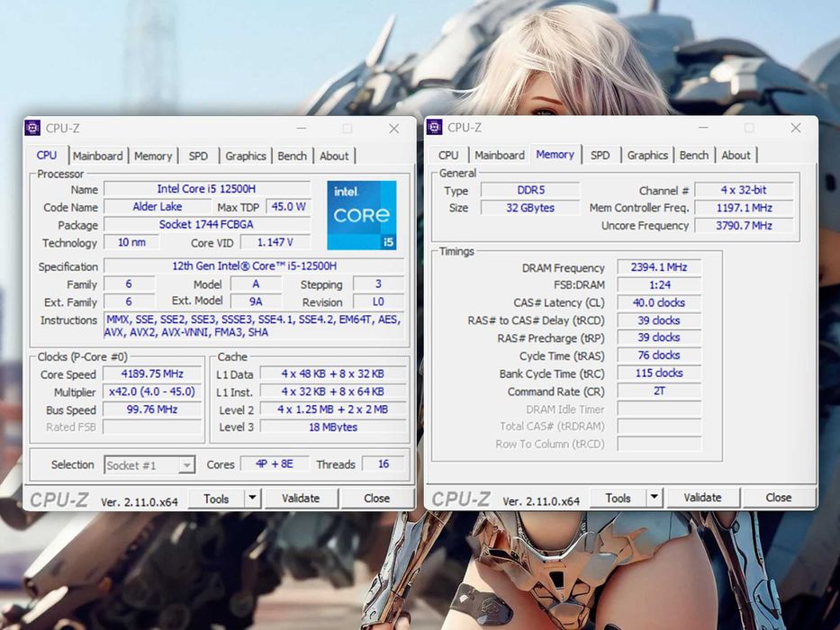Close right CPU-Z window via title bar X
840x630 pixels.
click(x=796, y=128)
